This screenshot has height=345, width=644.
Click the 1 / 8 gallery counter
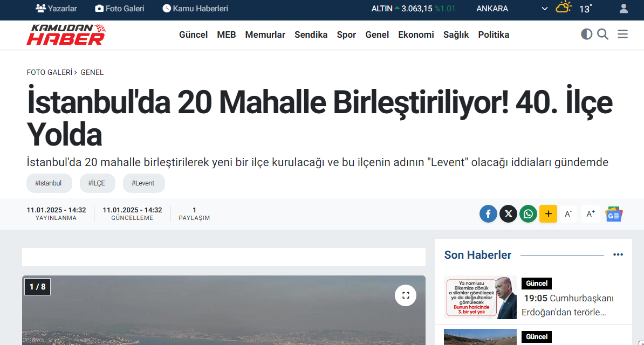(37, 287)
